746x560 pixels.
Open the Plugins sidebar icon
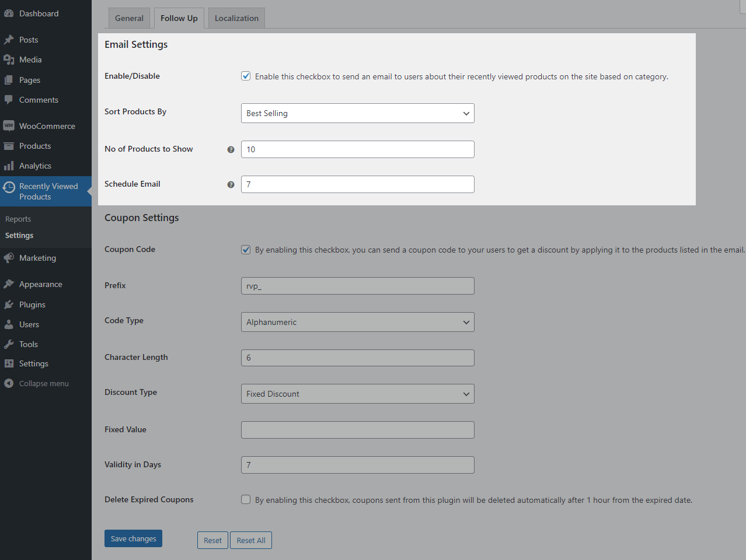click(33, 304)
